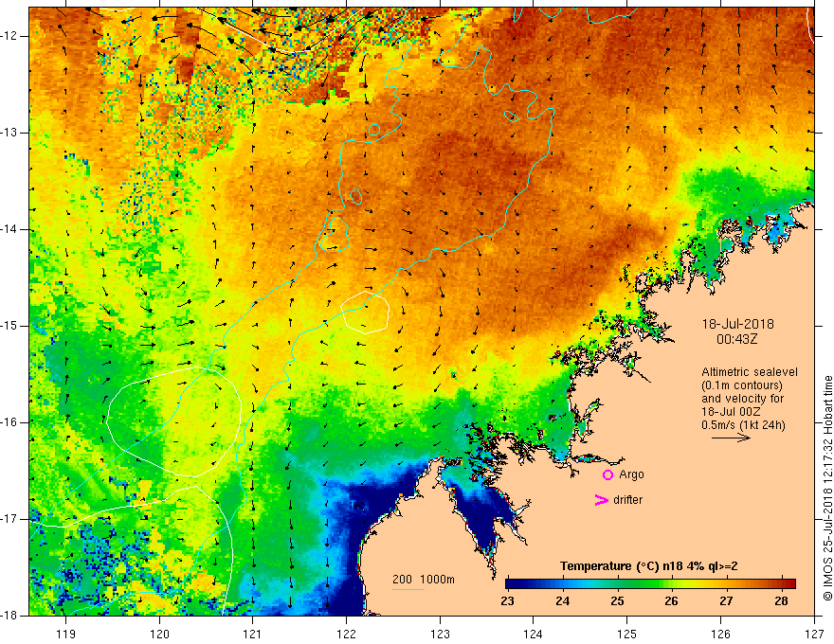Click the longitude axis label 119
The height and width of the screenshot is (644, 834).
(65, 634)
